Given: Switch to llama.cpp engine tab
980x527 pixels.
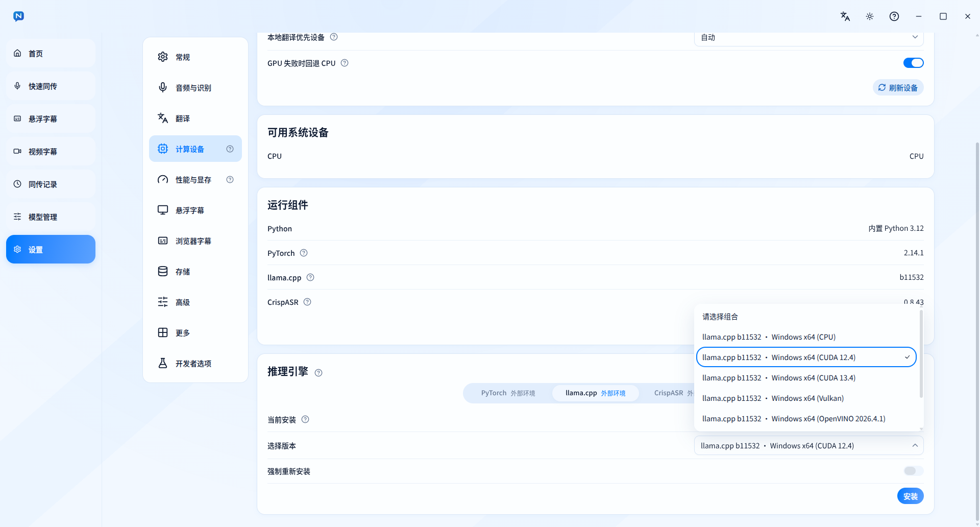Looking at the screenshot, I should point(595,393).
